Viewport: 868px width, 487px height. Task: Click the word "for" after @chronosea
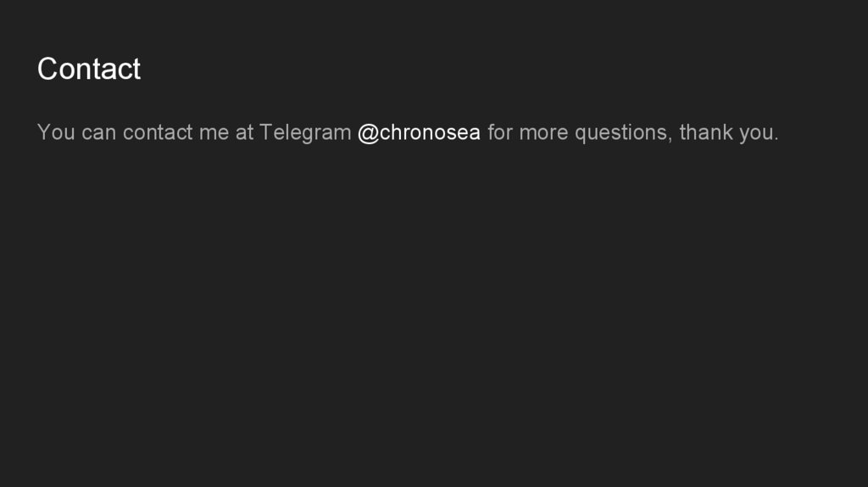(x=499, y=133)
